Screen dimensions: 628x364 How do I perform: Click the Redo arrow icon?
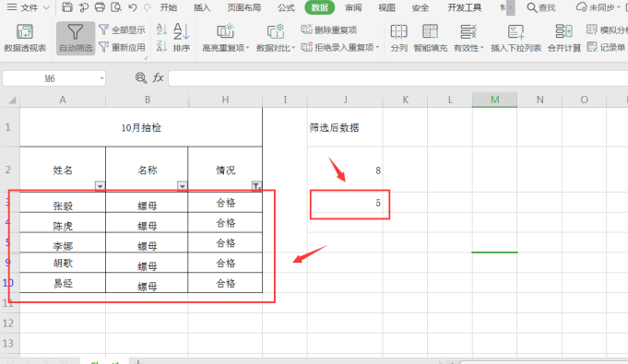148,7
